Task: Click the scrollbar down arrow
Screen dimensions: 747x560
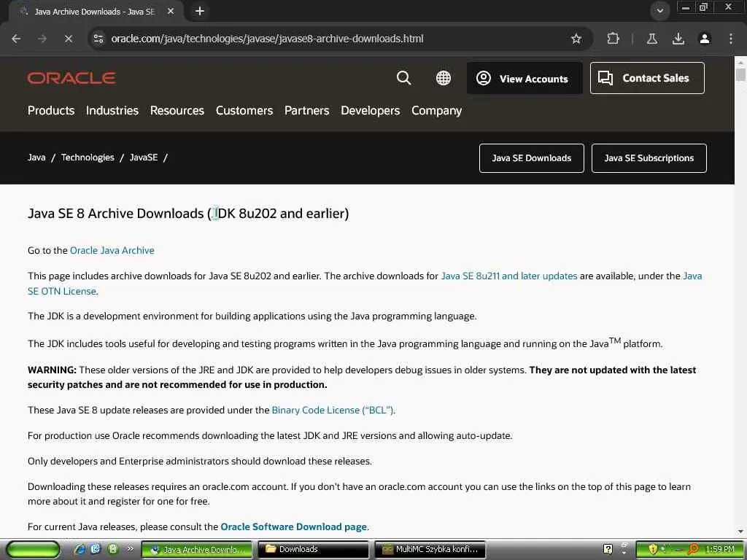Action: tap(740, 532)
